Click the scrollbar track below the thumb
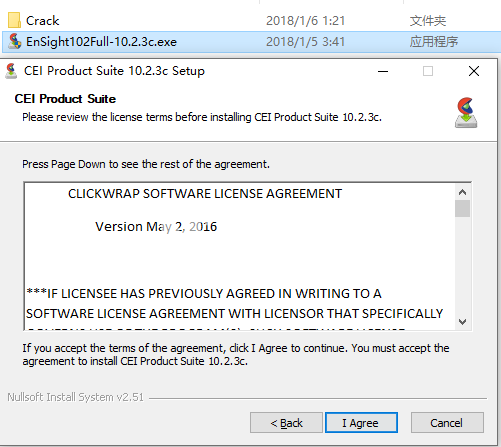This screenshot has height=447, width=501. pos(462,265)
